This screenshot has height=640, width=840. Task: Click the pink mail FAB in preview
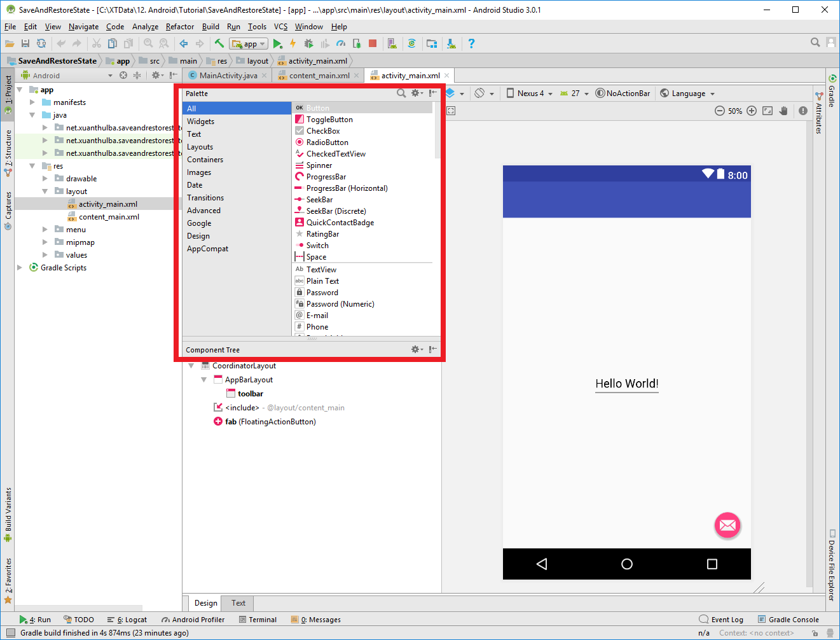pos(727,525)
